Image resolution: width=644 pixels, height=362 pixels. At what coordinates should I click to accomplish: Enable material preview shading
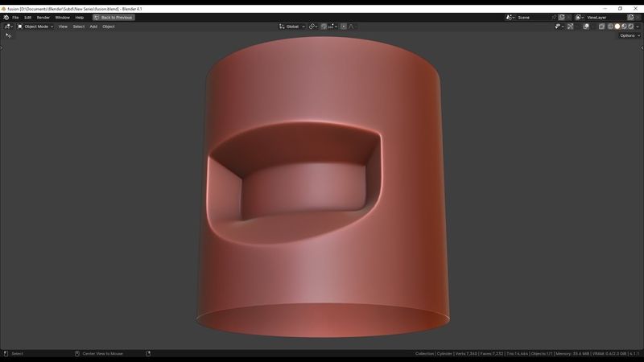(624, 27)
